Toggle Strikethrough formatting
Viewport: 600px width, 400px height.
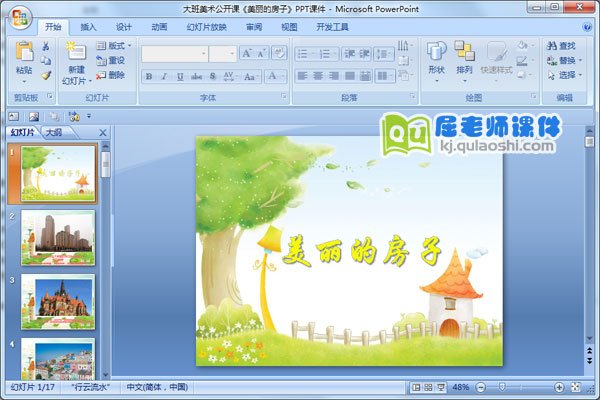click(x=196, y=76)
